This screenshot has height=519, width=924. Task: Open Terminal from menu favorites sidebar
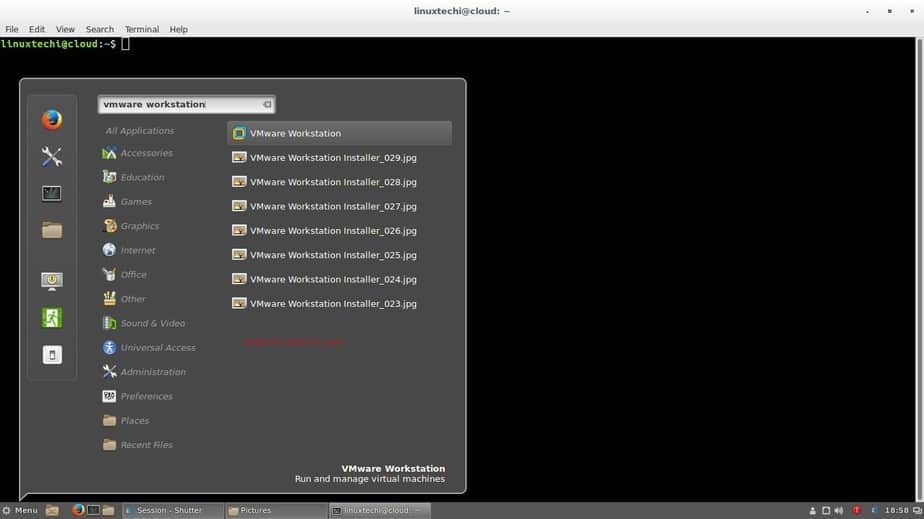[x=52, y=193]
